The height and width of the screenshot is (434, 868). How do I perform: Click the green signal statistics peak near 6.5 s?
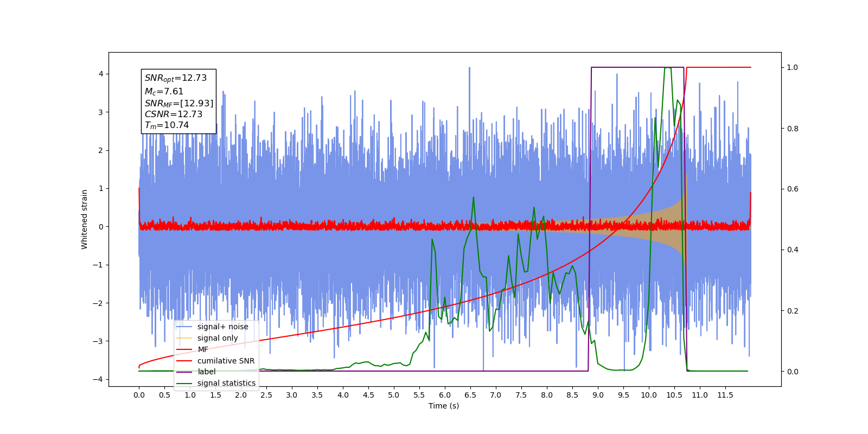point(474,197)
